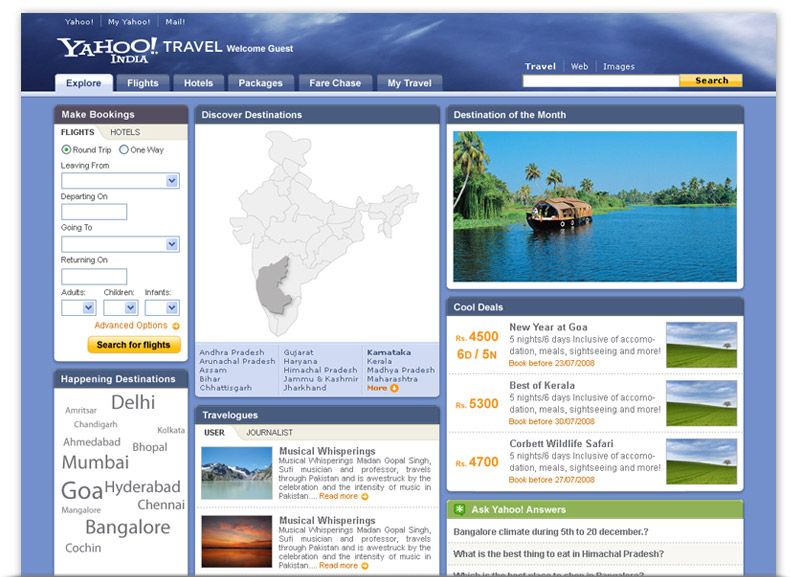The width and height of the screenshot is (790, 577).
Task: Click the New Year at Goa title
Action: 548,327
